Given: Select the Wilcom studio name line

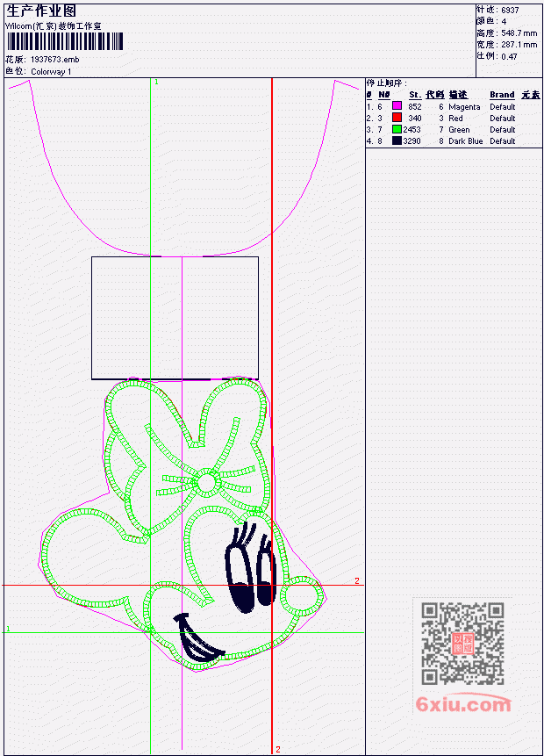Looking at the screenshot, I should (53, 26).
